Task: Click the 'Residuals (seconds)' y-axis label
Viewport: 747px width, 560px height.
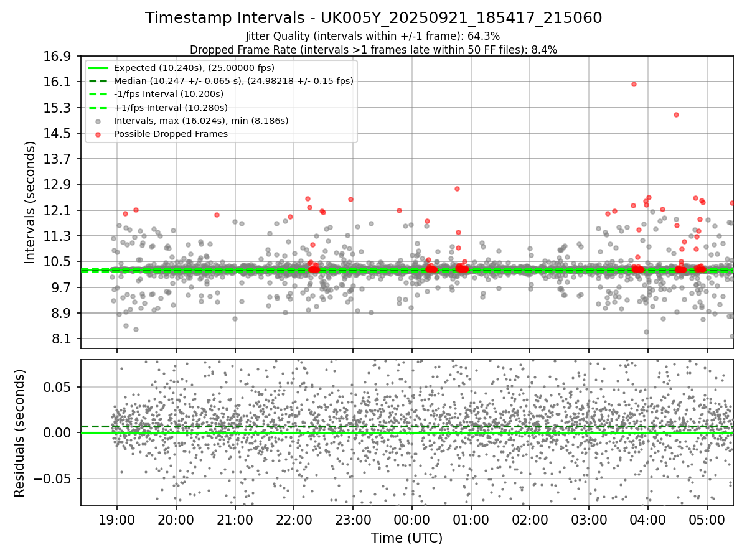Action: pyautogui.click(x=19, y=433)
